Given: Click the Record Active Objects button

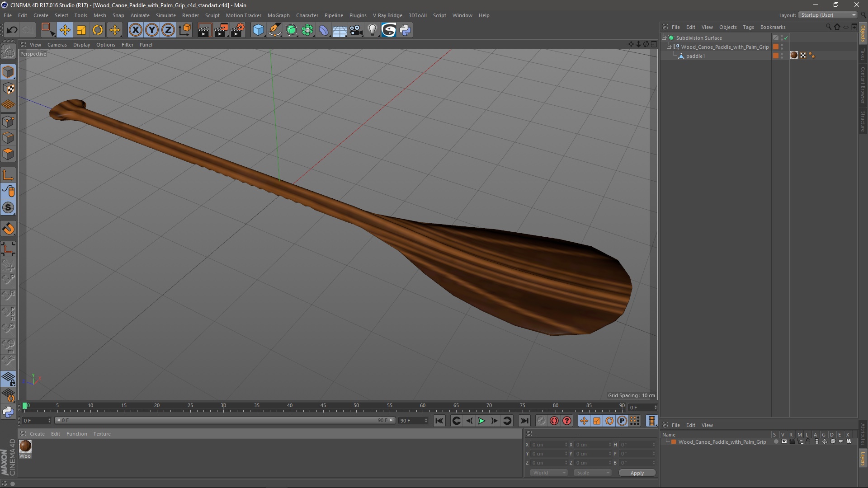Looking at the screenshot, I should 542,421.
